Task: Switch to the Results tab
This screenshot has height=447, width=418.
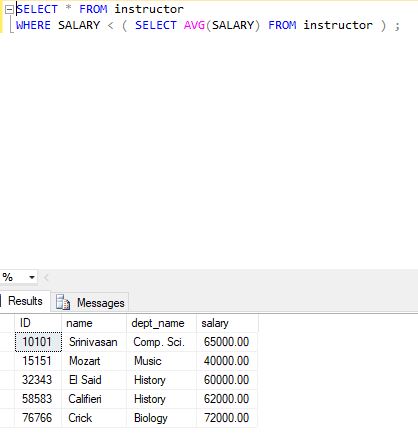Action: point(25,301)
